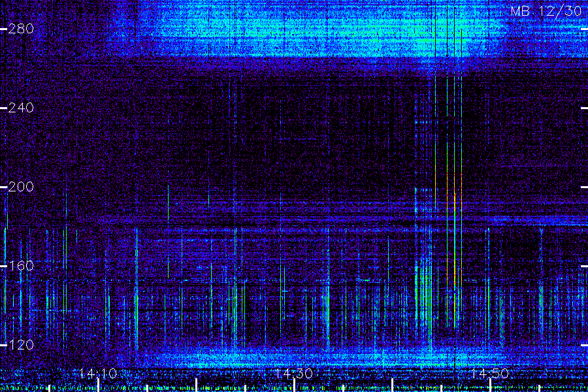Click the 14:30 time axis label
Screen dimensions: 588x392
[293, 374]
